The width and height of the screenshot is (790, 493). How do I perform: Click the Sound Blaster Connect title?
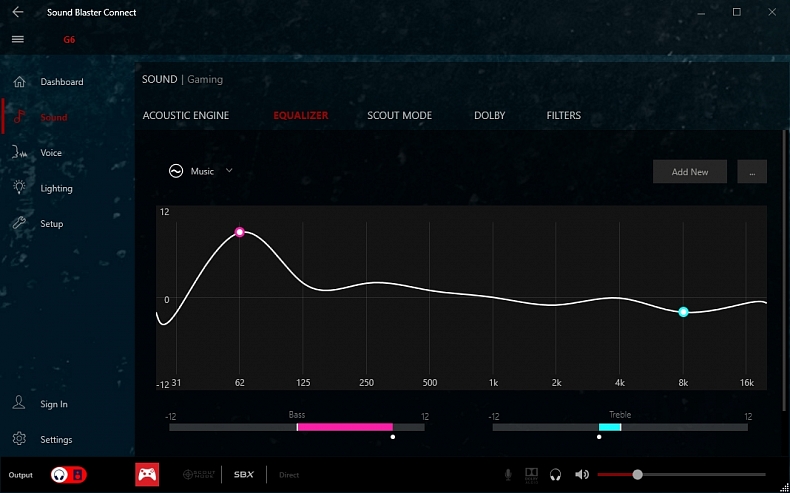click(91, 13)
